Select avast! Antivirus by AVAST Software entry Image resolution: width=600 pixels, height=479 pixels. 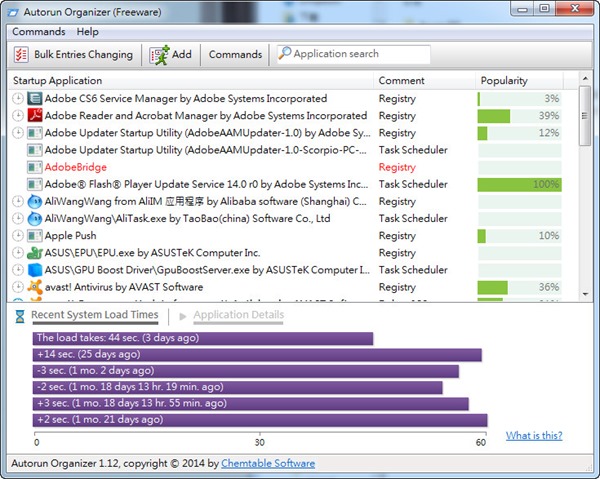click(x=124, y=287)
